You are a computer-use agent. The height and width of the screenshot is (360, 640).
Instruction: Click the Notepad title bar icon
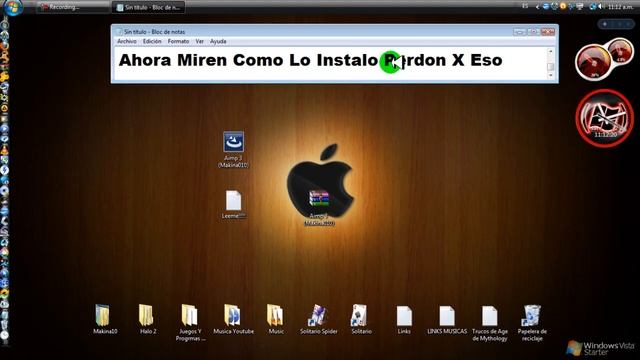119,31
